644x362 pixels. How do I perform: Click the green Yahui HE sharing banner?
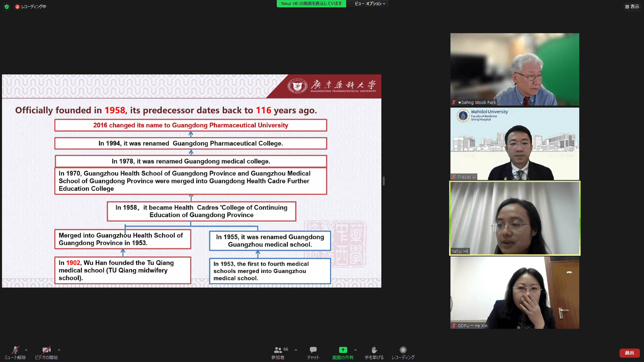[x=311, y=4]
